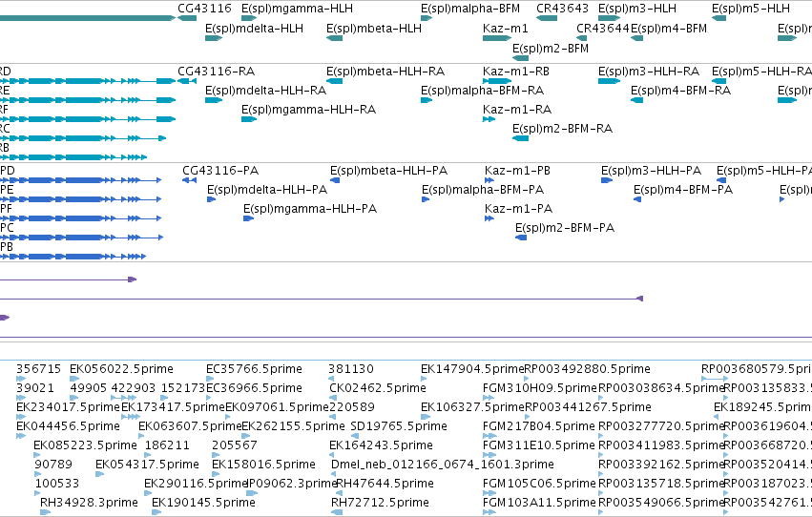Select the RF transcript isoform row
Screen dimensions: 812x517
pyautogui.click(x=88, y=119)
